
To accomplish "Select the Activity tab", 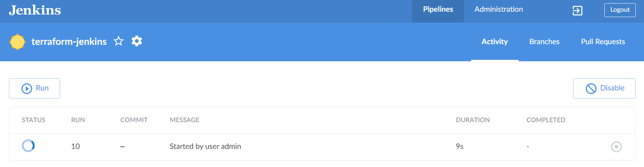I will 495,42.
